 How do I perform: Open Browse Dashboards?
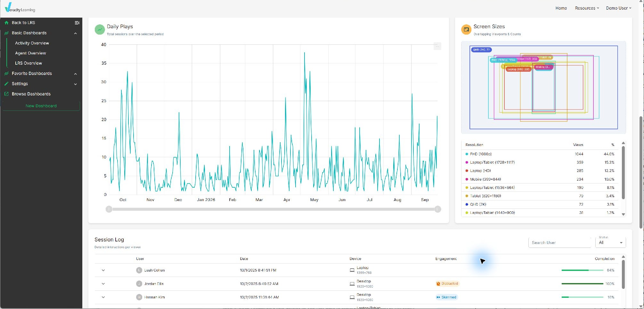(x=31, y=94)
